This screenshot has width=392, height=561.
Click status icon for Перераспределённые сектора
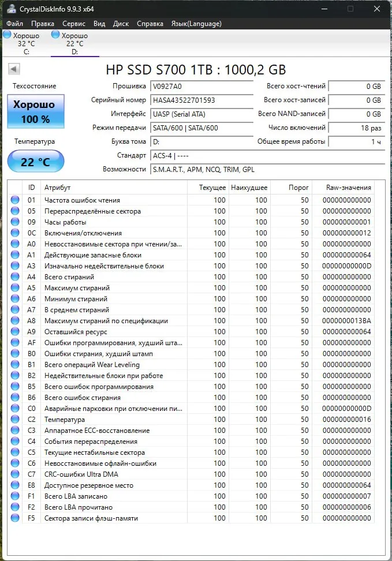point(15,211)
